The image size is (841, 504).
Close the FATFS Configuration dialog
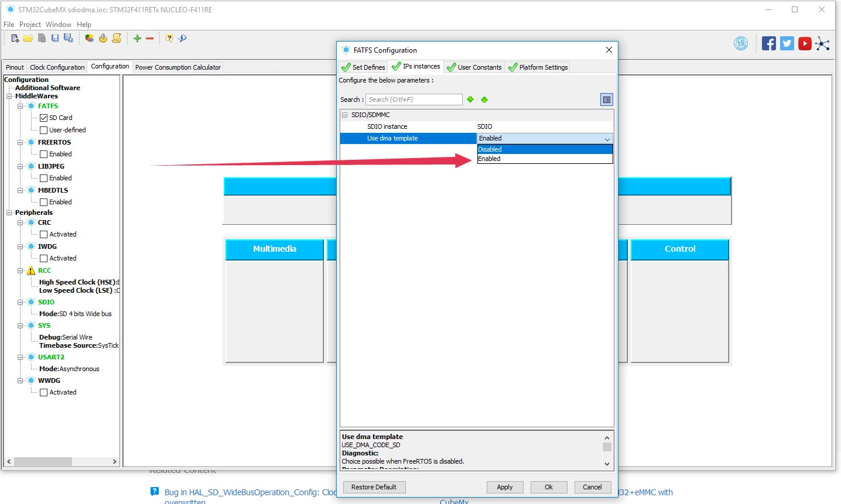[609, 50]
